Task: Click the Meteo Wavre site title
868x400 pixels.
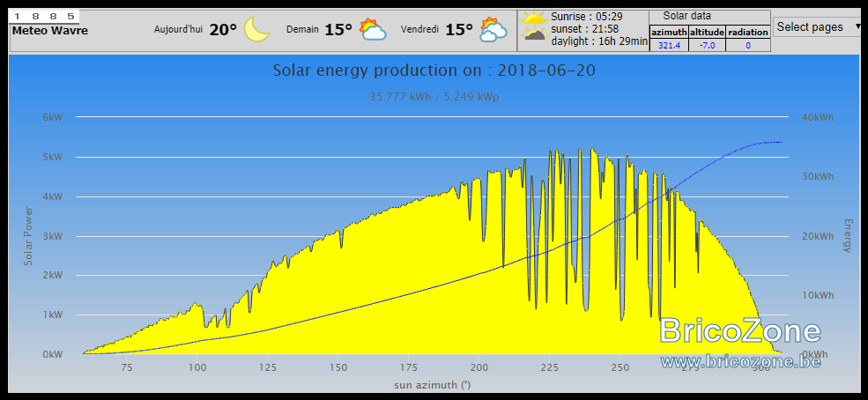Action: pos(50,31)
